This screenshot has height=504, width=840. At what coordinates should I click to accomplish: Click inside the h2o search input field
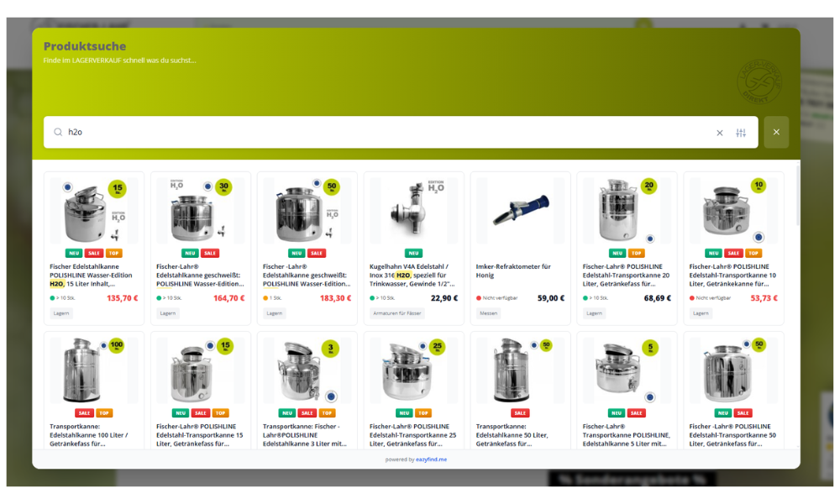tap(378, 133)
